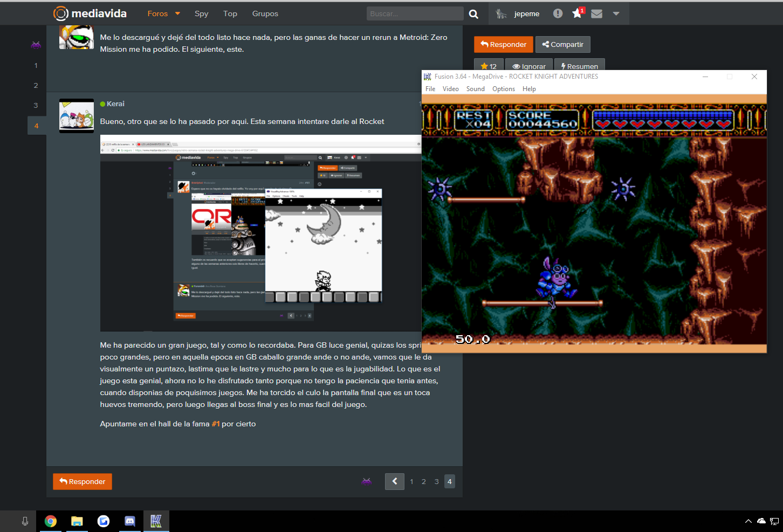Jump to page 1 in the side navigator
Image resolution: width=783 pixels, height=532 pixels.
36,65
